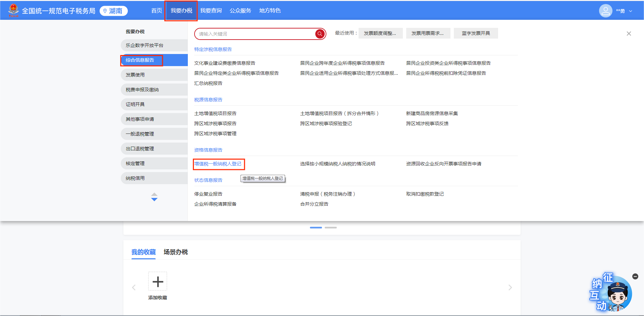Click recent item 蓝字发票开具
This screenshot has width=644, height=316.
click(x=476, y=33)
